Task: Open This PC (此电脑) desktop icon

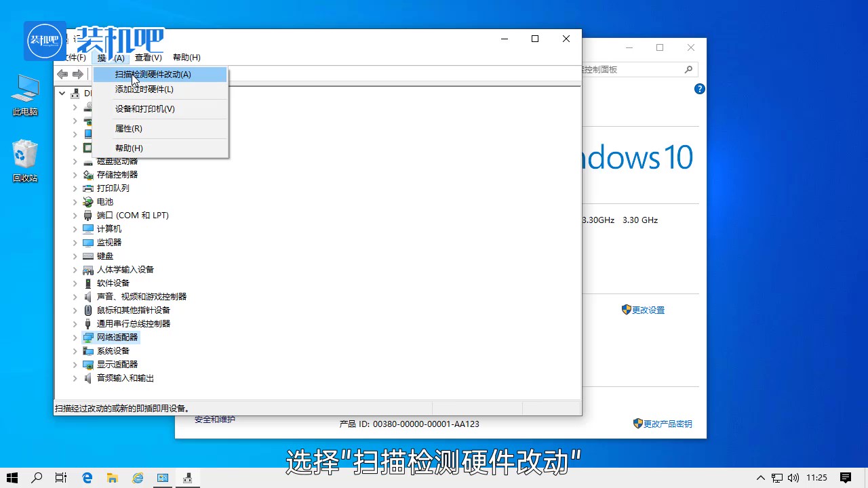Action: [25, 89]
